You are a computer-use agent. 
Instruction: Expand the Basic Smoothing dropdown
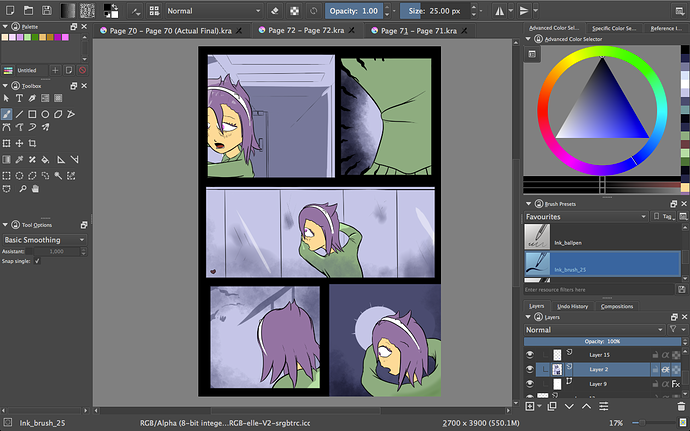pos(46,240)
